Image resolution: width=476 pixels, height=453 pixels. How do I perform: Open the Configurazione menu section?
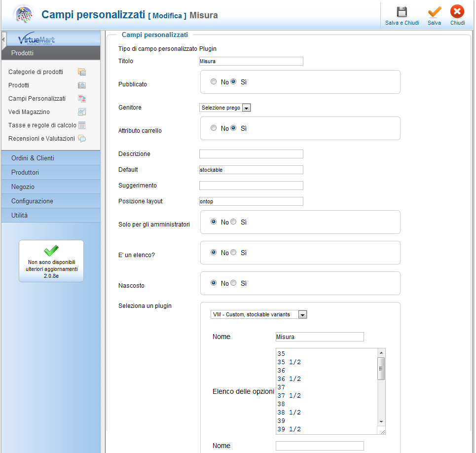tap(32, 201)
